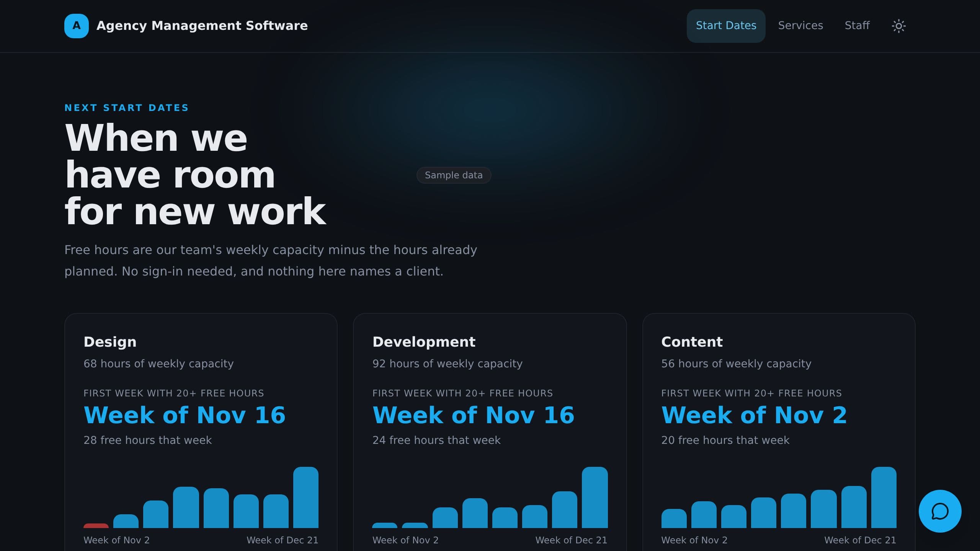This screenshot has height=551, width=980.
Task: Click the blue A logo icon
Action: click(x=77, y=26)
